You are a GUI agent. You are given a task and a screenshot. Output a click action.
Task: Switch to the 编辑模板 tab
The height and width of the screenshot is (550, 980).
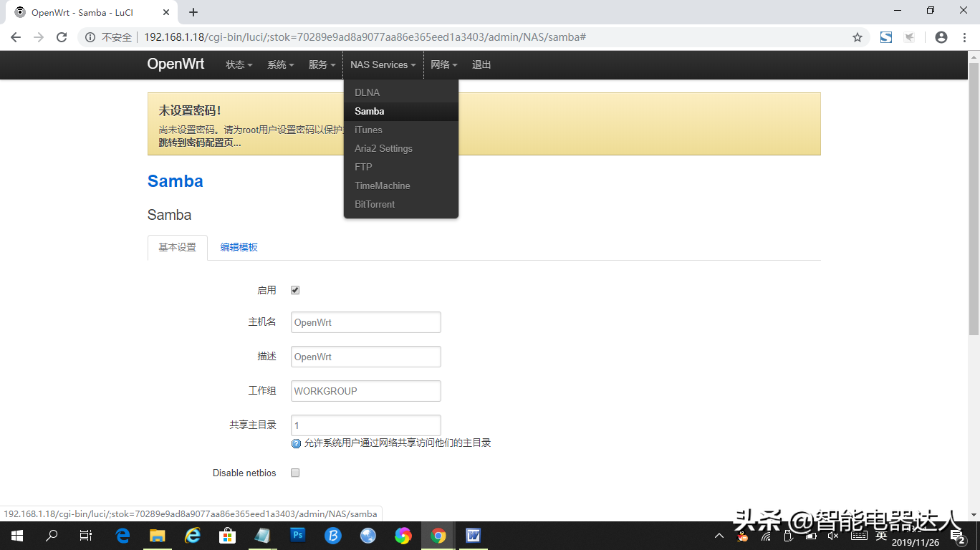pyautogui.click(x=239, y=247)
